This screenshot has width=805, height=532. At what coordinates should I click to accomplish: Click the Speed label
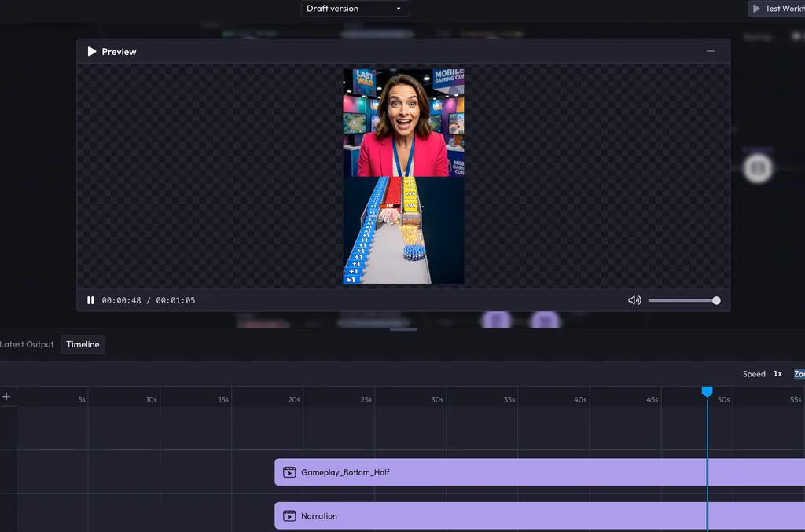coord(754,374)
